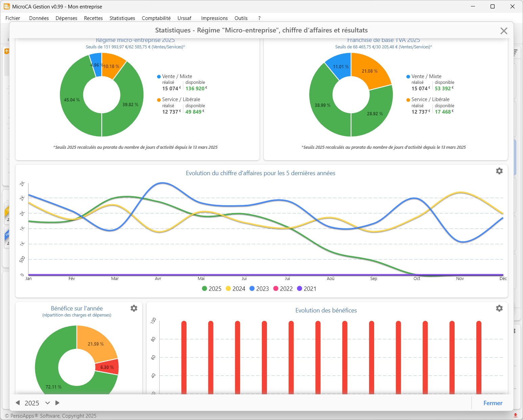Go to next year with right arrow

(x=58, y=403)
